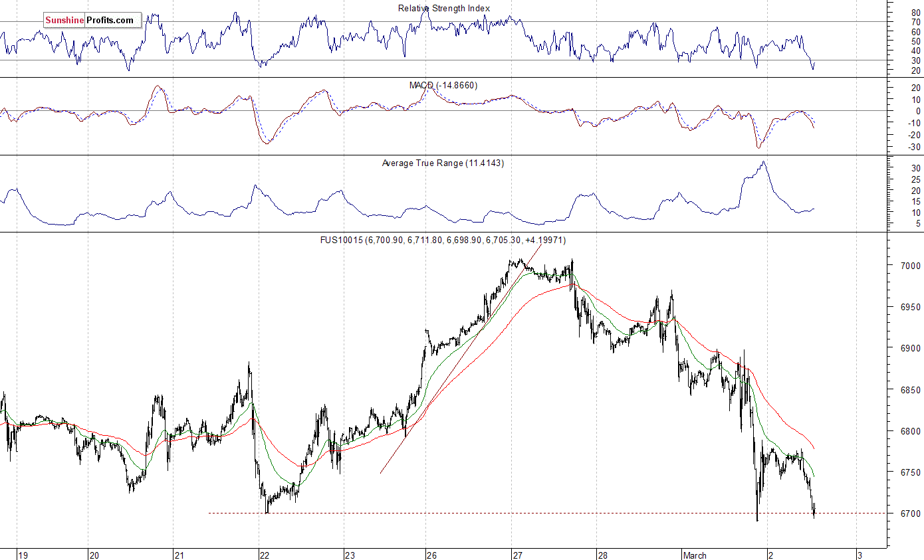
Task: Click price level 7000 on the price axis
Action: (911, 266)
